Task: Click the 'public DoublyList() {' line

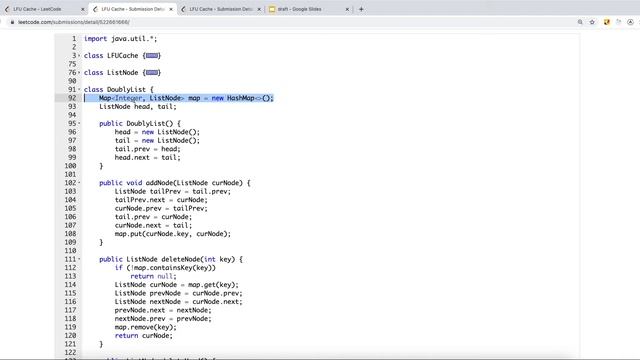Action: coord(140,123)
